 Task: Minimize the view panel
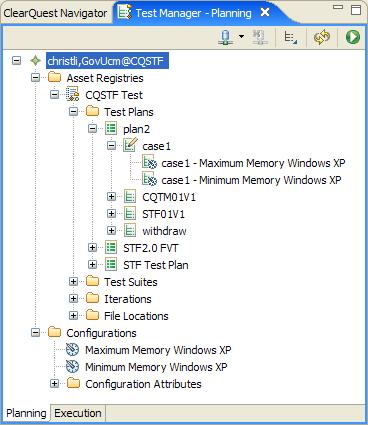tap(338, 7)
